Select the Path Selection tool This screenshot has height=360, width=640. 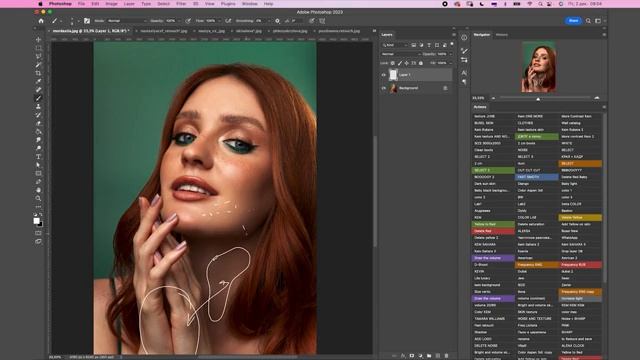38,165
